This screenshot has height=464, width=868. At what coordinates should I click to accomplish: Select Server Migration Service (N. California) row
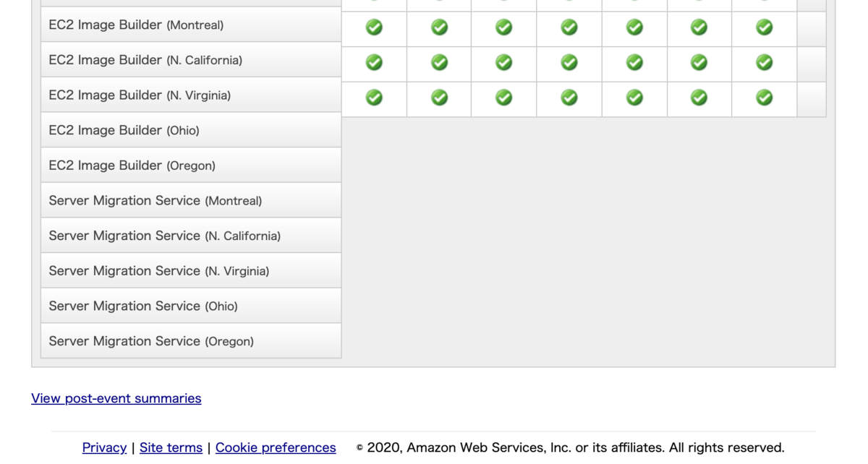tap(191, 236)
